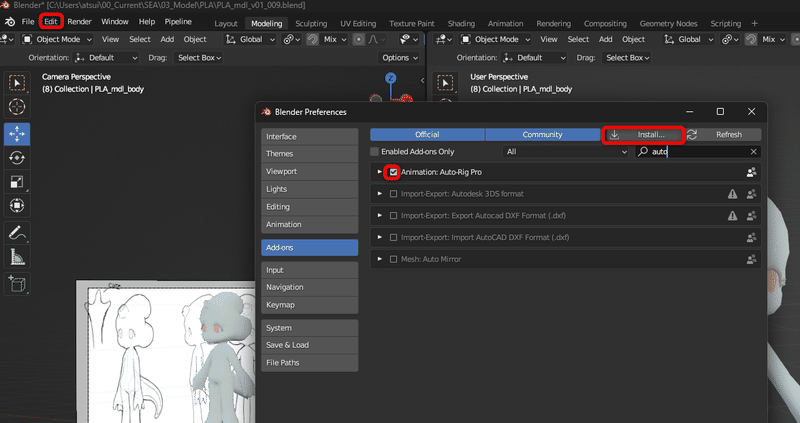Add a new workspace tab with plus
This screenshot has height=423, width=800.
click(x=754, y=23)
